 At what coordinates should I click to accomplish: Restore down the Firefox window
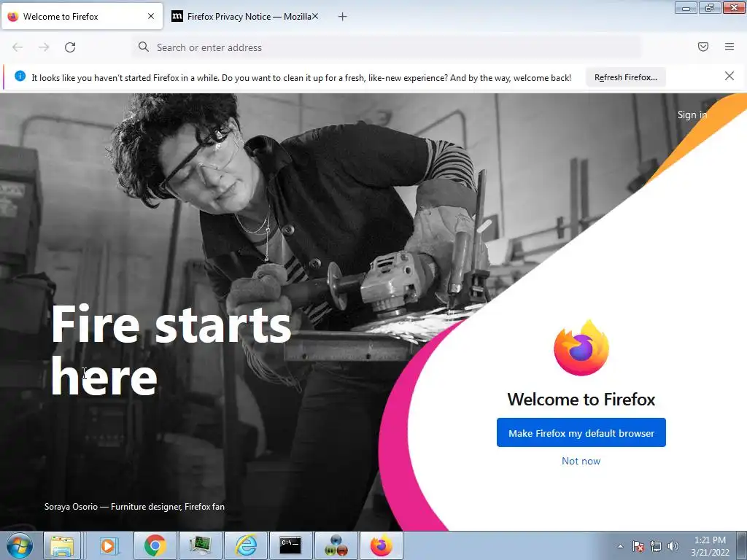coord(709,7)
